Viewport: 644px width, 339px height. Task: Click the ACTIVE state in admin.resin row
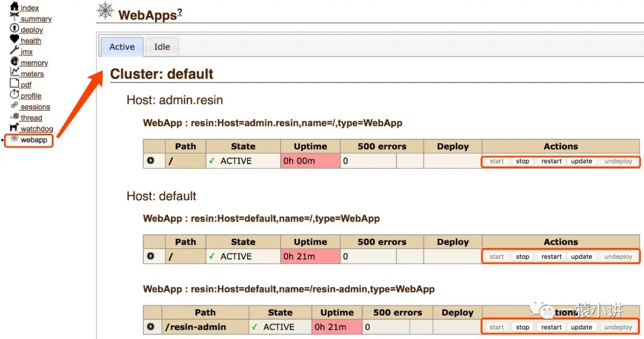click(243, 161)
